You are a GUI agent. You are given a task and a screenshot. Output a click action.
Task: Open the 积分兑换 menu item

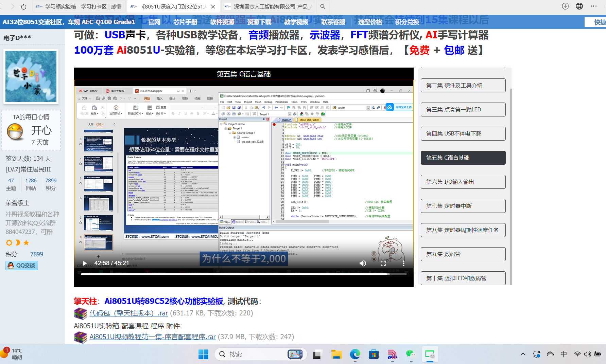(x=407, y=22)
